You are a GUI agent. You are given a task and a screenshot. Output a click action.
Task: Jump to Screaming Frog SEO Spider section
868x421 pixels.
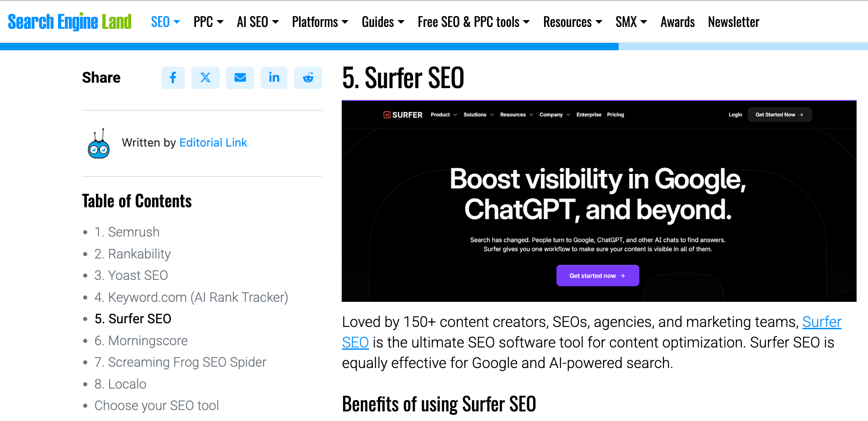[180, 362]
